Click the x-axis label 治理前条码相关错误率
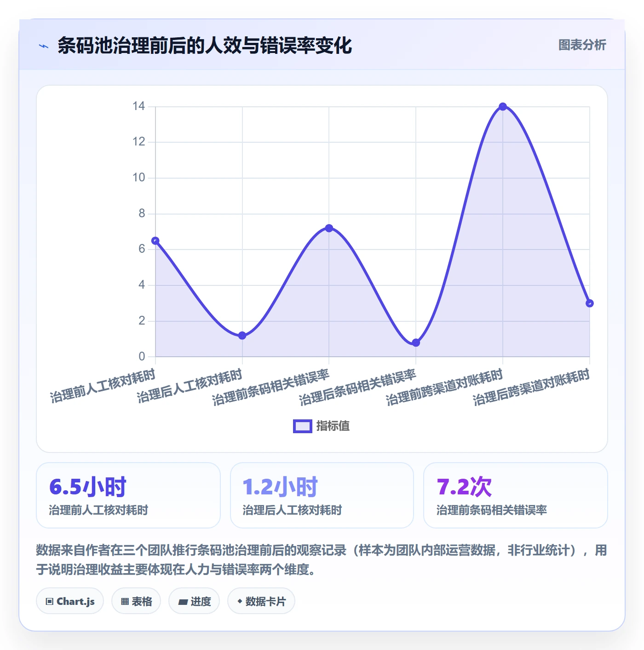 tap(271, 388)
